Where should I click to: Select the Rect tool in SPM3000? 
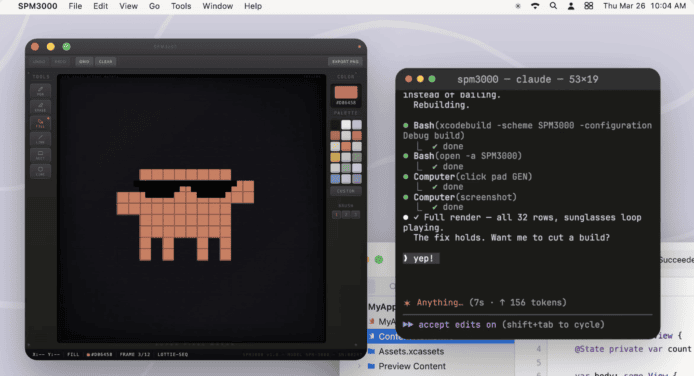pos(40,155)
